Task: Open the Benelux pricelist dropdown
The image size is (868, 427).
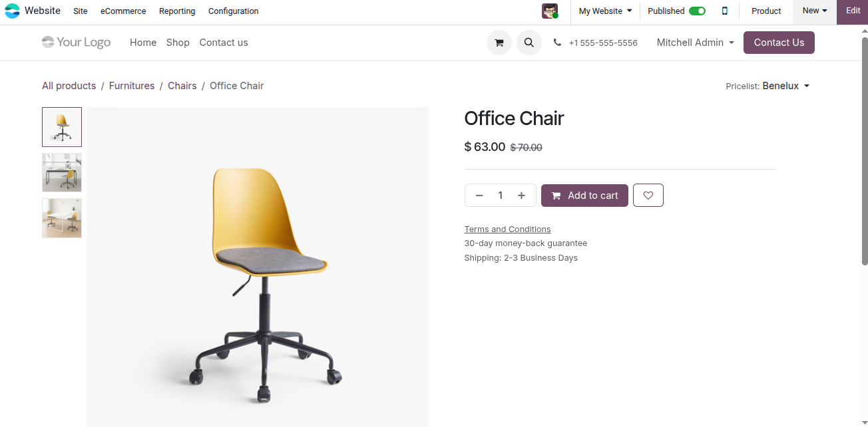Action: pos(785,86)
